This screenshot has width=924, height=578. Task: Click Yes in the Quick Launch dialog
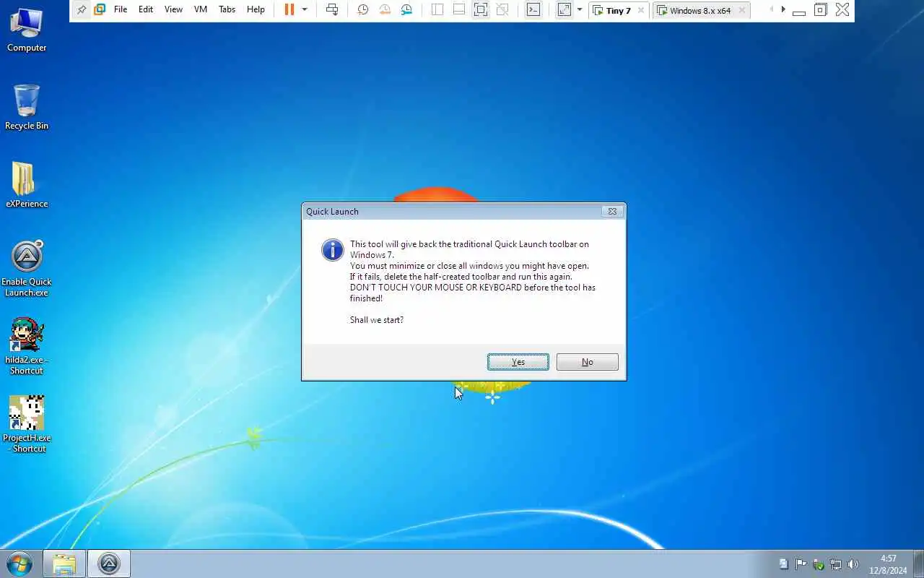518,362
